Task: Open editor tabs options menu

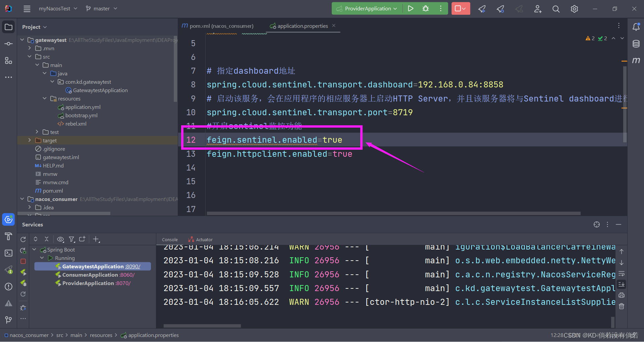Action: pos(619,26)
